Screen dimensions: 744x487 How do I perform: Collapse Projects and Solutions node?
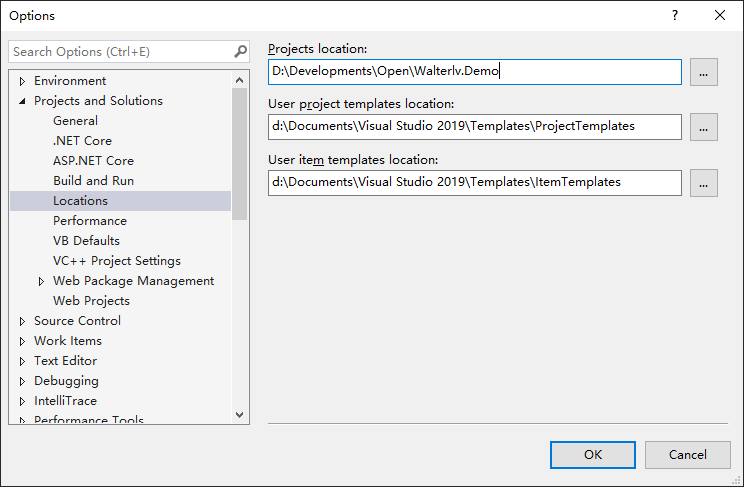[23, 101]
